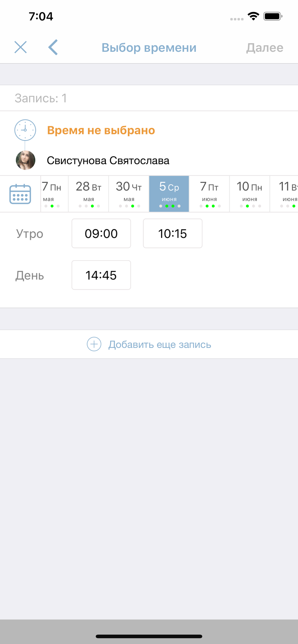The width and height of the screenshot is (298, 644).
Task: Tap the battery indicator in status bar
Action: [273, 16]
